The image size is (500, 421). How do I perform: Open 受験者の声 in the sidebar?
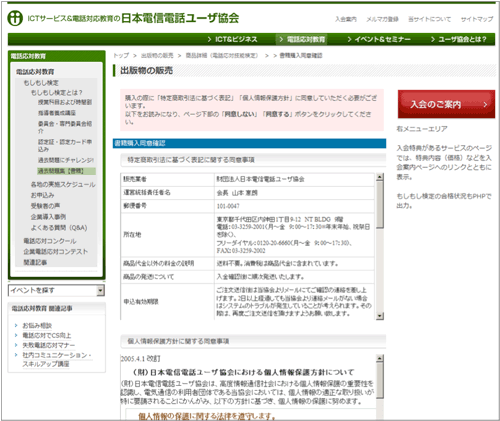tap(45, 206)
